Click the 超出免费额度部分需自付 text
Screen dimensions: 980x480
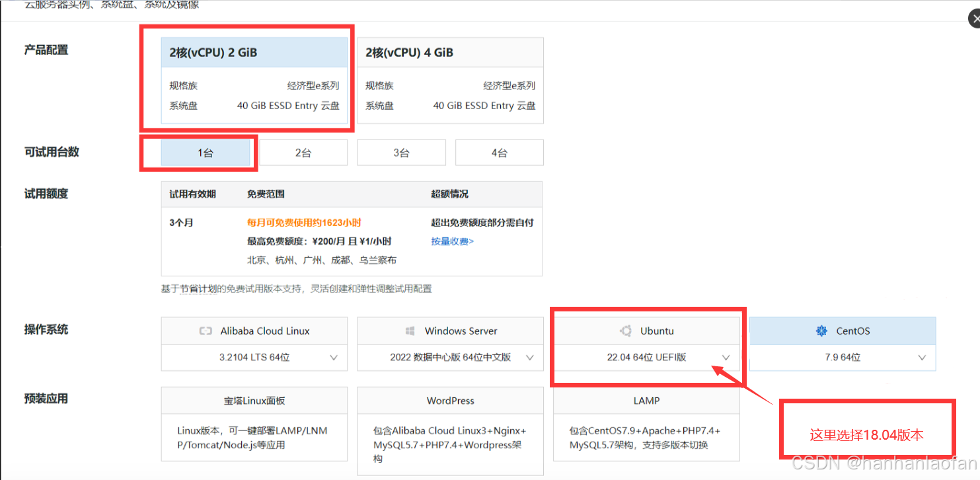tap(482, 223)
